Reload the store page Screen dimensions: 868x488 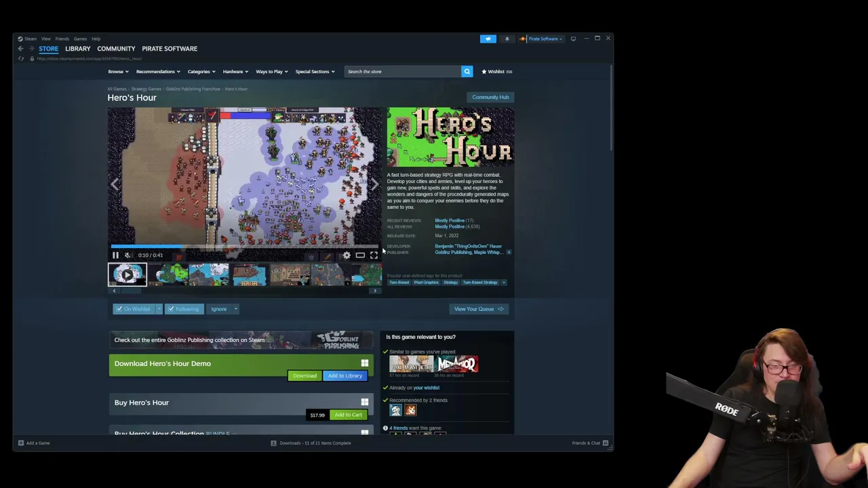(21, 59)
